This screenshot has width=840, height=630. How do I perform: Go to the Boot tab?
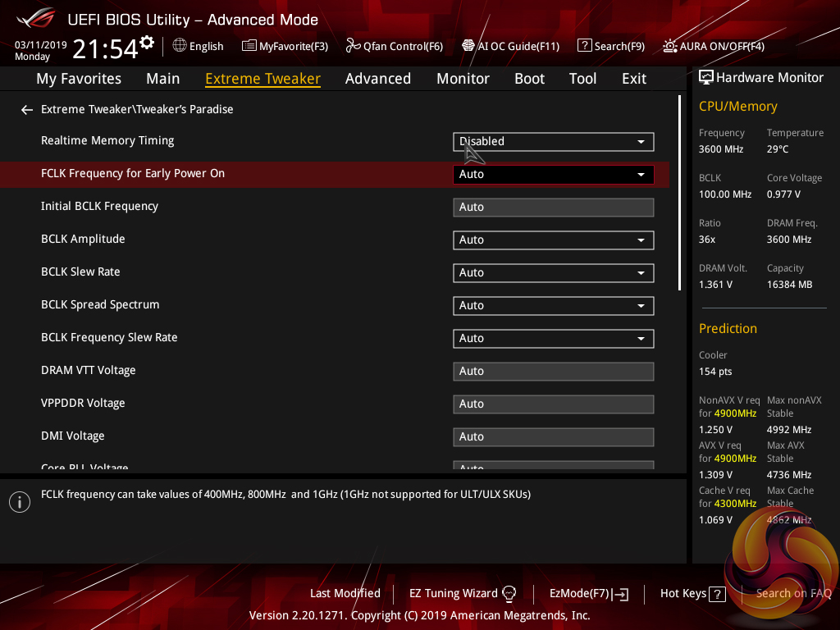click(x=529, y=79)
